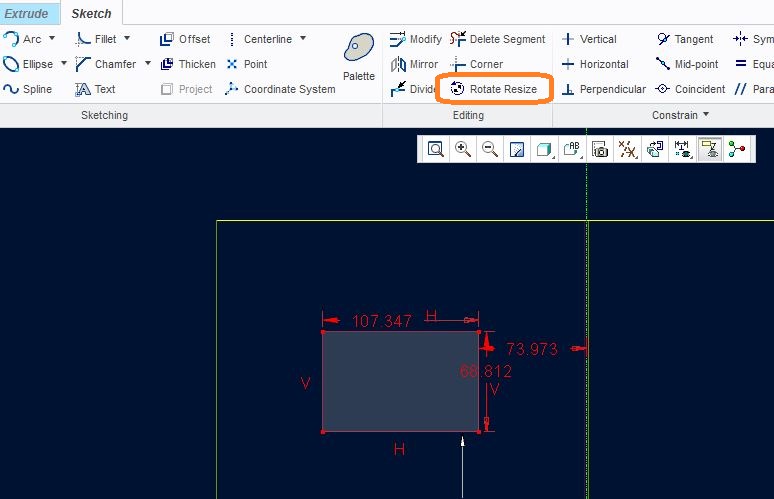Open the datum display filters menu
The width and height of the screenshot is (774, 499).
point(627,149)
